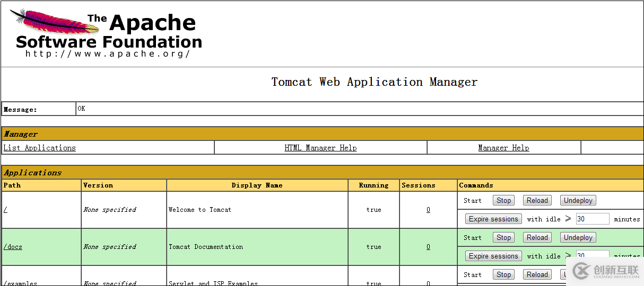This screenshot has height=286, width=644.
Task: Expire sessions for the root application
Action: tap(493, 219)
